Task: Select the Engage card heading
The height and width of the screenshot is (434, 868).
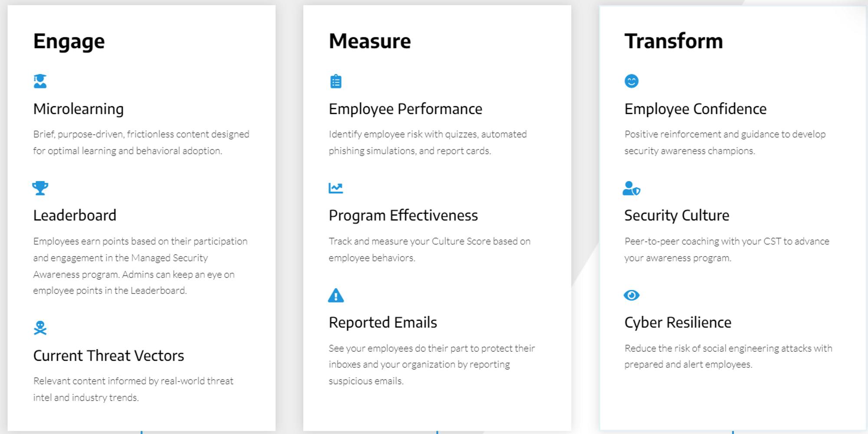Action: [69, 42]
